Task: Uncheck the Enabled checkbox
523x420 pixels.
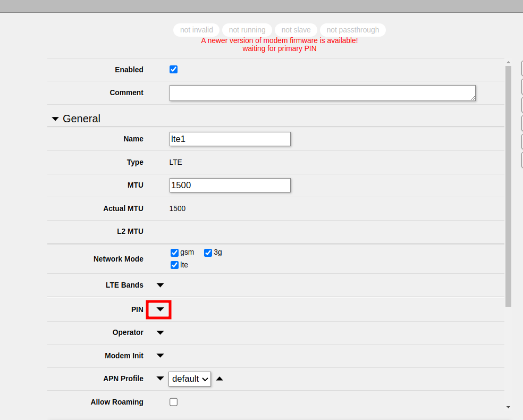Action: (173, 70)
